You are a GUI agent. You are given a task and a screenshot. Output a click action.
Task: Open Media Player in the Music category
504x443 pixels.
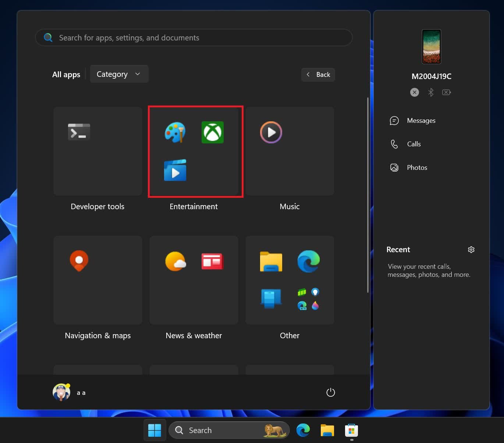coord(271,132)
